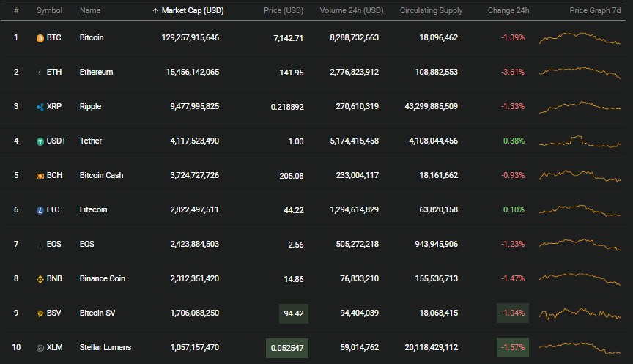The image size is (633, 364).
Task: Click the Market Cap sort arrow
Action: click(x=155, y=11)
